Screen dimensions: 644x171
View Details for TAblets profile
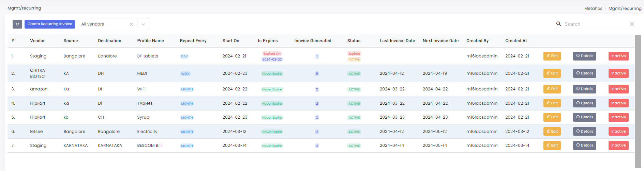pyautogui.click(x=585, y=103)
